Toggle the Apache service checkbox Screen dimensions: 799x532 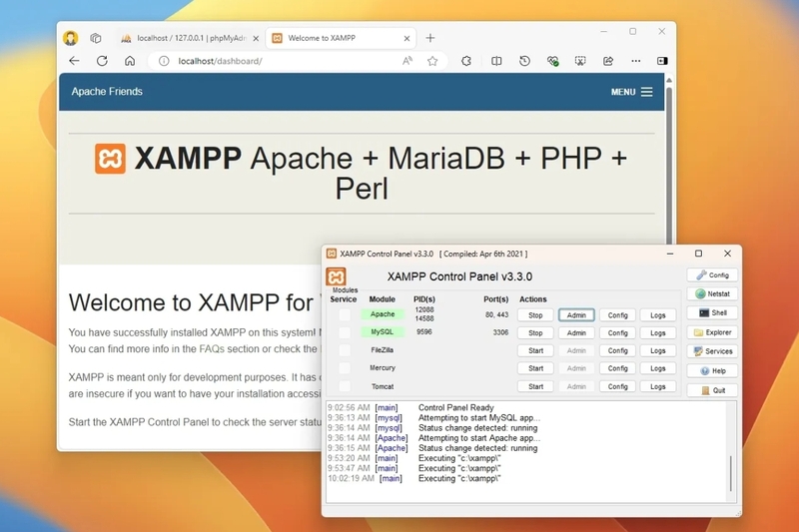click(x=345, y=314)
